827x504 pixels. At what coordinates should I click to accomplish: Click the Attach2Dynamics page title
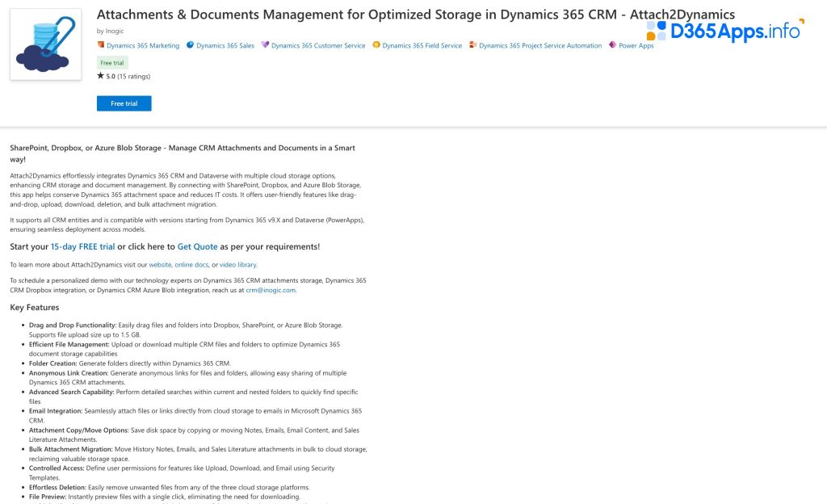416,15
